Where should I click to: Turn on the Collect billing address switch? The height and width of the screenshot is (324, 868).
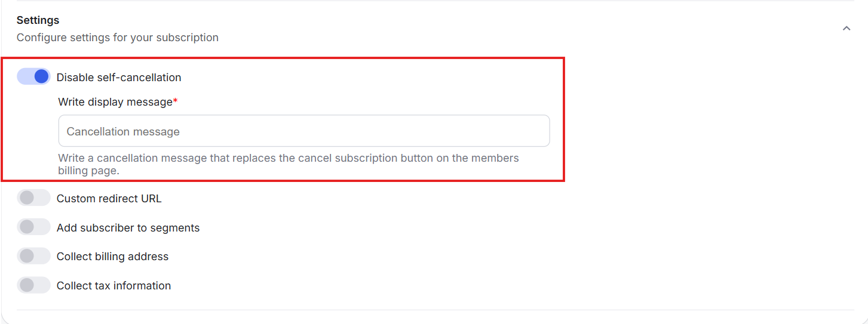[33, 256]
